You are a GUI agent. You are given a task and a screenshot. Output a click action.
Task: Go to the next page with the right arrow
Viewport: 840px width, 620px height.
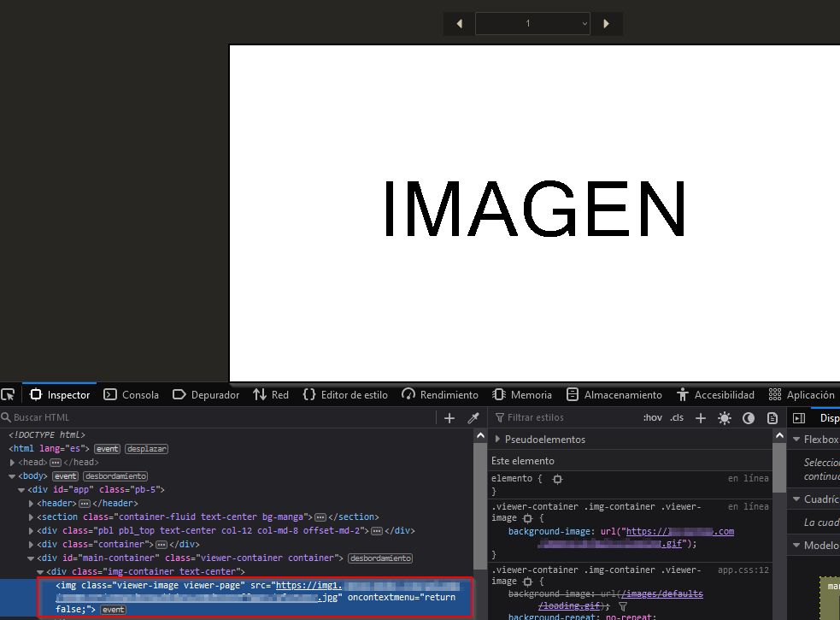click(x=607, y=24)
